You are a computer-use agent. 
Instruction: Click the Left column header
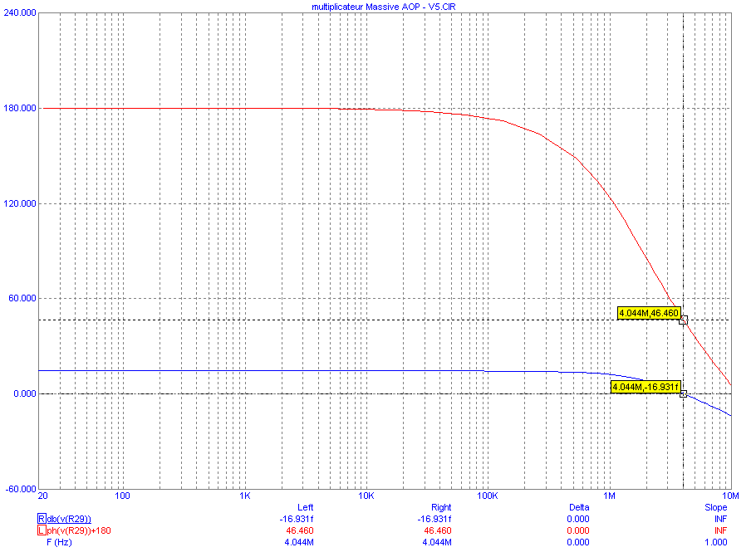click(x=305, y=507)
